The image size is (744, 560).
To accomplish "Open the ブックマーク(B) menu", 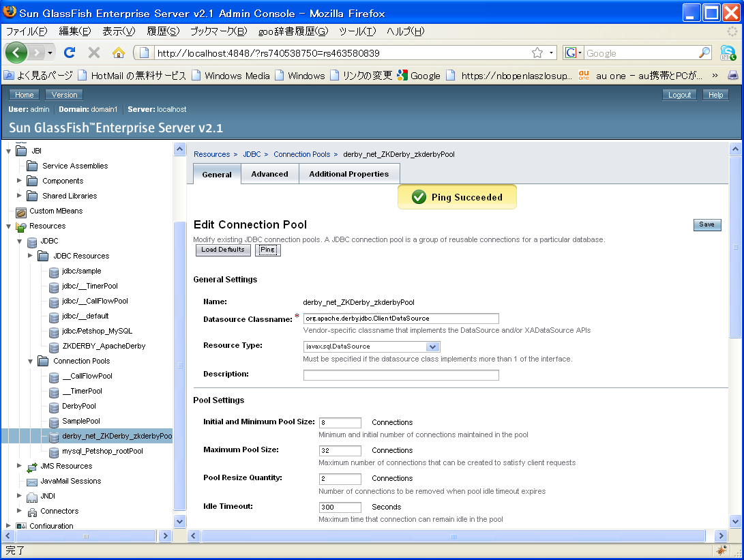I will [218, 31].
